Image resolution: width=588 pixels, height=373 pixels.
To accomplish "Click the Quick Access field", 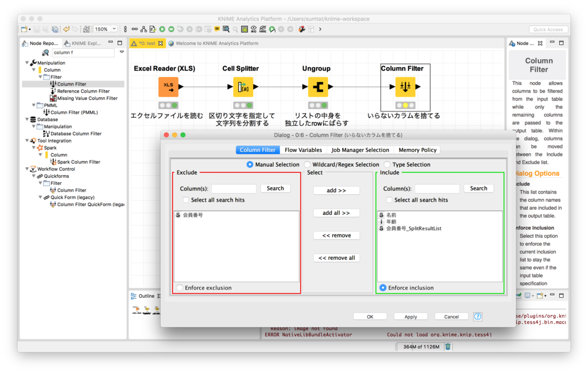I will (548, 29).
